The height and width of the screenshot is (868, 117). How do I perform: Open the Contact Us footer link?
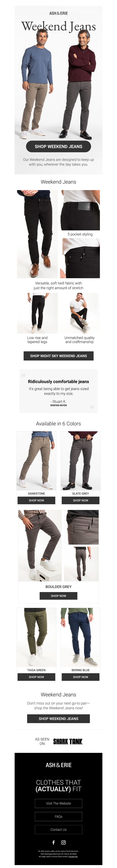(x=58, y=830)
